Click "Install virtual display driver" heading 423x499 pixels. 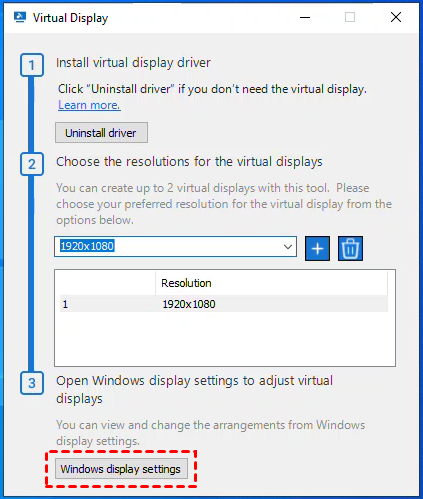(133, 63)
